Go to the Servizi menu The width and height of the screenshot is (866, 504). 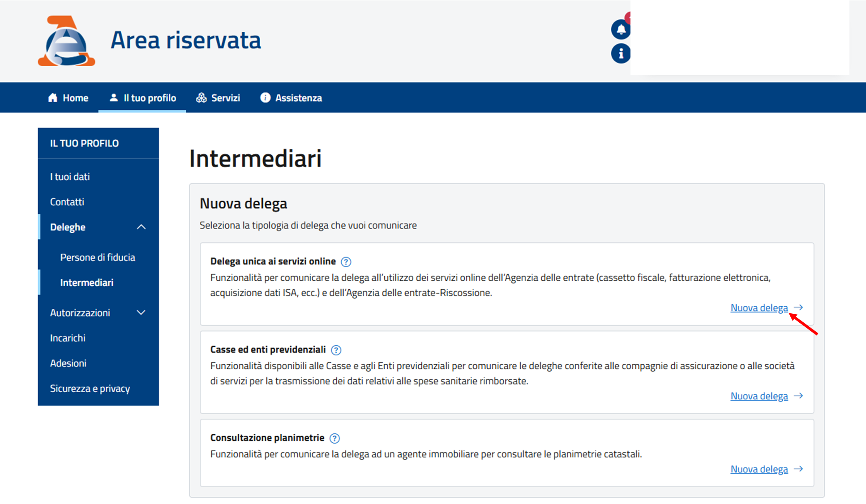click(x=218, y=98)
